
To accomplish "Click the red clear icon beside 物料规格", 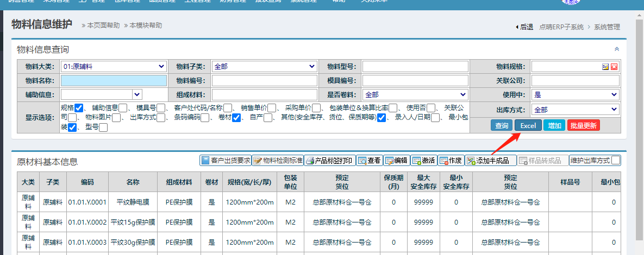I will 614,67.
